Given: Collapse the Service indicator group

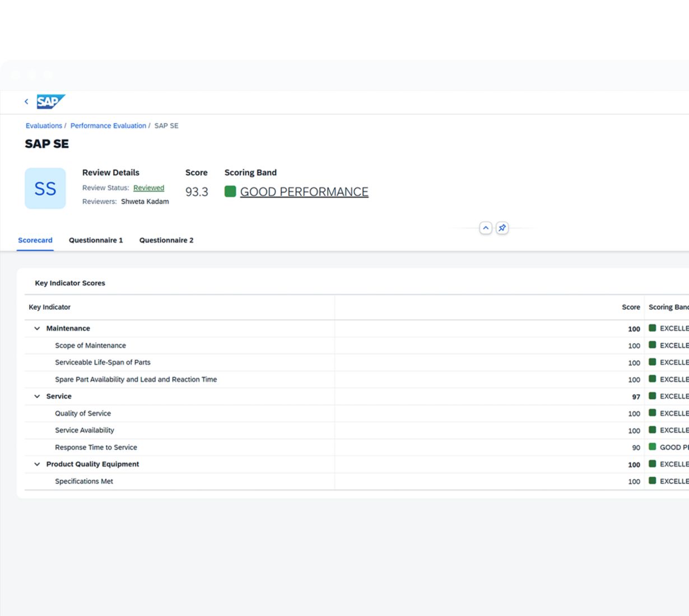Looking at the screenshot, I should (37, 396).
